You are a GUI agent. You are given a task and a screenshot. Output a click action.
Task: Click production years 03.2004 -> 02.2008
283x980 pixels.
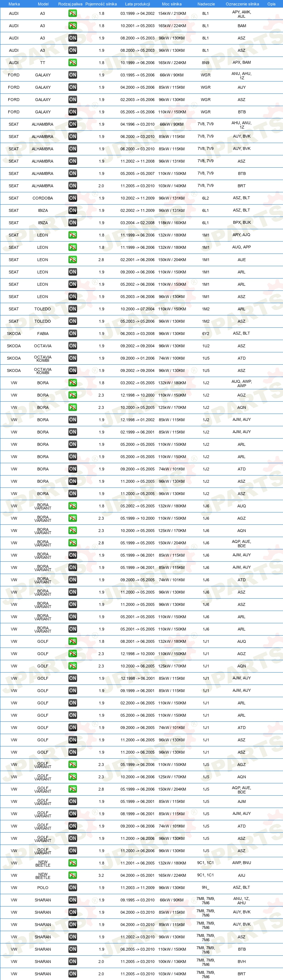pos(137,223)
